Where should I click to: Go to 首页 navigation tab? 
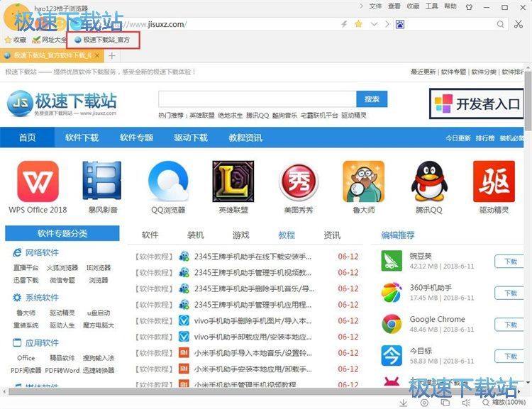tap(27, 138)
